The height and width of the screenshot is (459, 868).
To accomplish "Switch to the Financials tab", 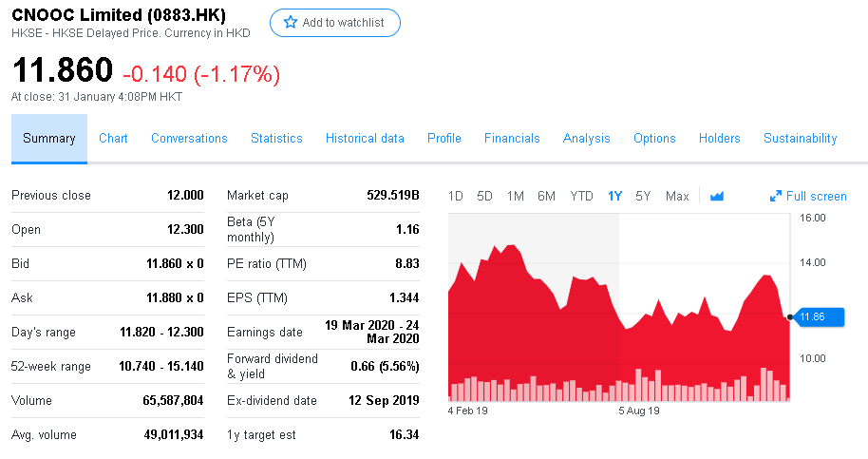I will pos(512,139).
